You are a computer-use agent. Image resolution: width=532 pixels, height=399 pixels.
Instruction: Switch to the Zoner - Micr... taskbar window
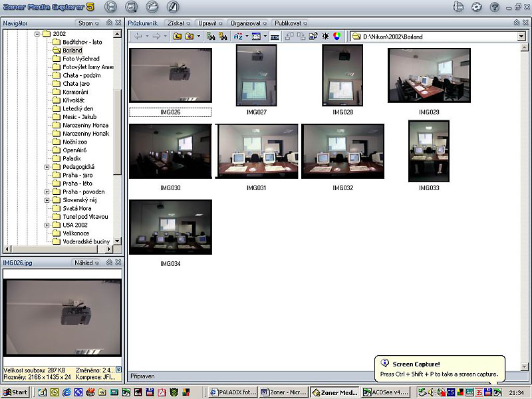285,392
